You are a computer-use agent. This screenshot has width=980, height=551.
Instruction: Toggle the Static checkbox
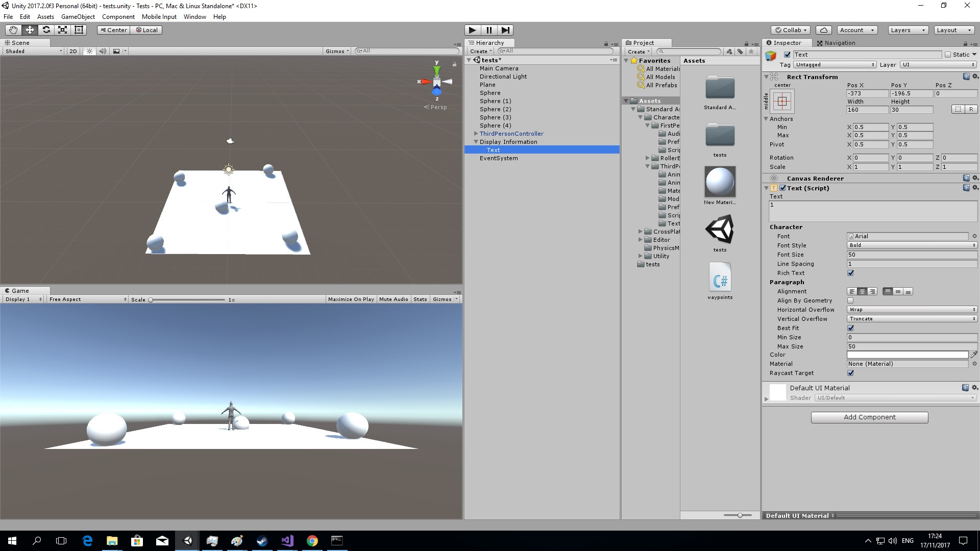948,55
